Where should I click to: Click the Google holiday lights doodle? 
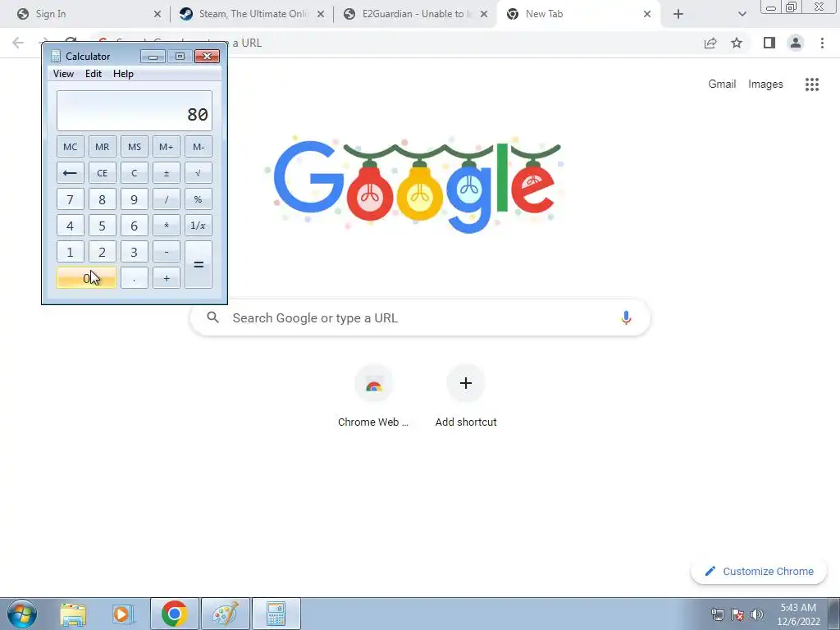[x=413, y=185]
